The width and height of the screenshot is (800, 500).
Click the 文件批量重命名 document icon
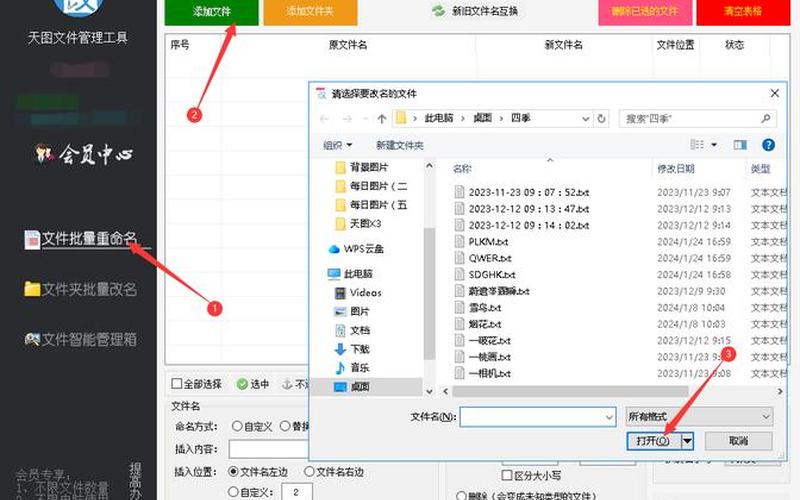click(32, 240)
